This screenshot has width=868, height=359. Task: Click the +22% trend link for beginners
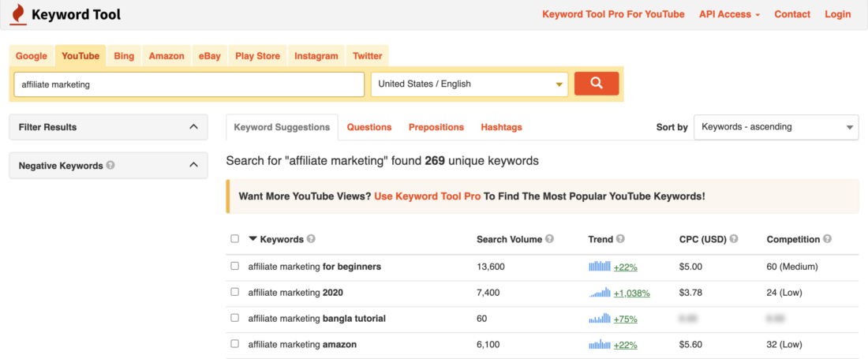(626, 267)
